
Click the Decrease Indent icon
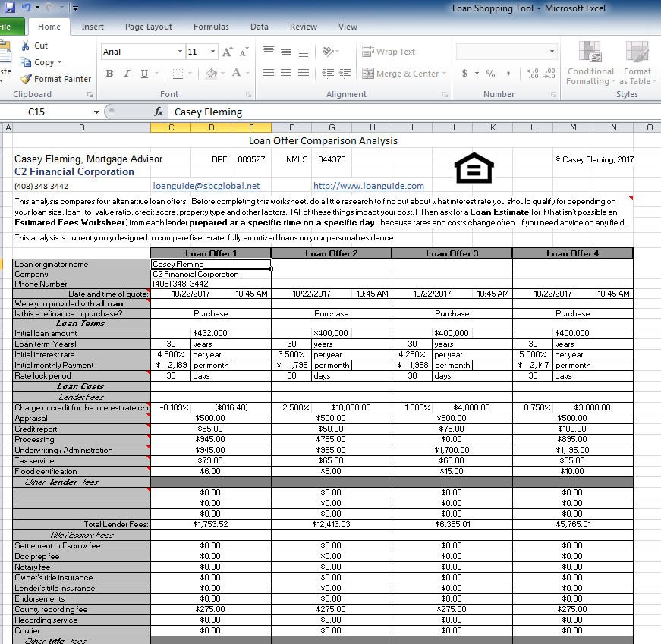coord(328,74)
